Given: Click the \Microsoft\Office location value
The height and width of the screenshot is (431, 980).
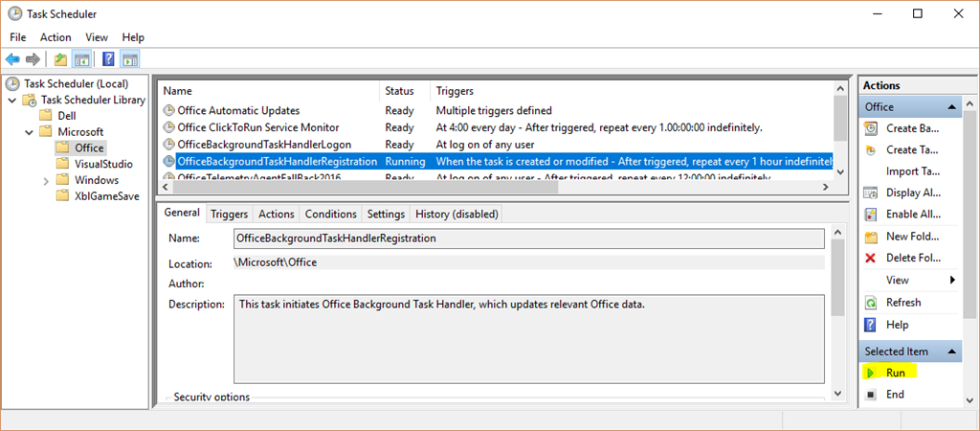Looking at the screenshot, I should tap(276, 262).
